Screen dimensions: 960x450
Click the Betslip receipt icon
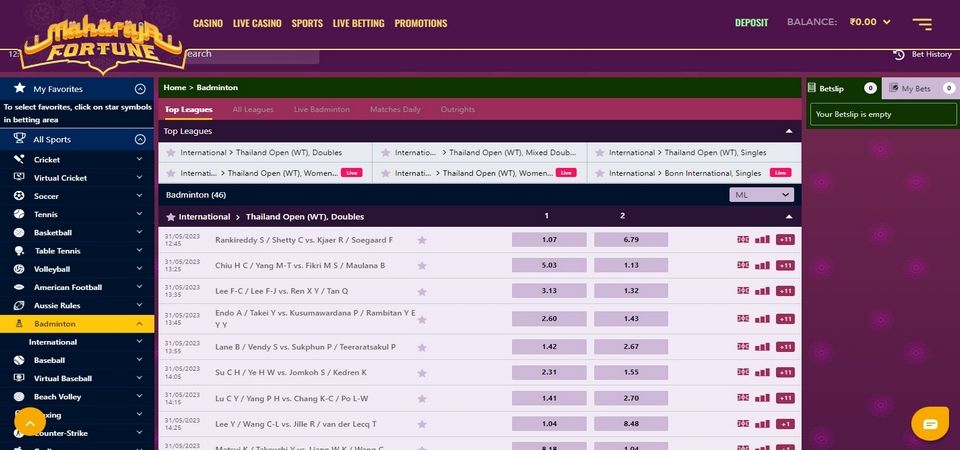tap(812, 88)
